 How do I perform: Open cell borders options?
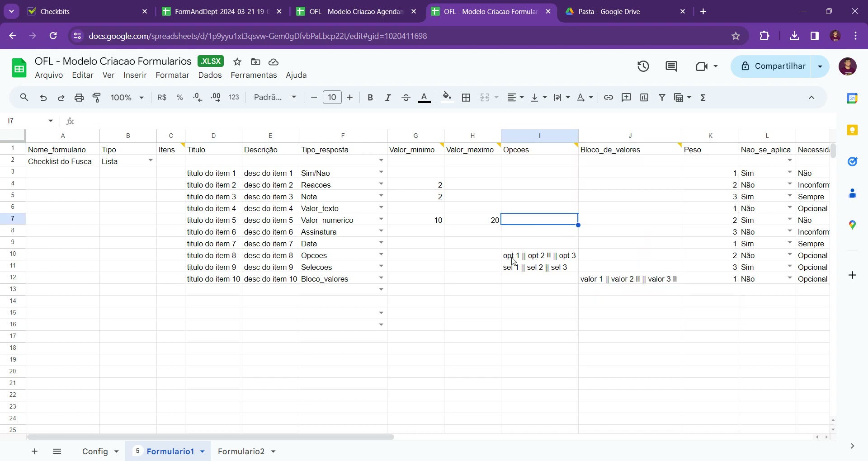pyautogui.click(x=466, y=98)
